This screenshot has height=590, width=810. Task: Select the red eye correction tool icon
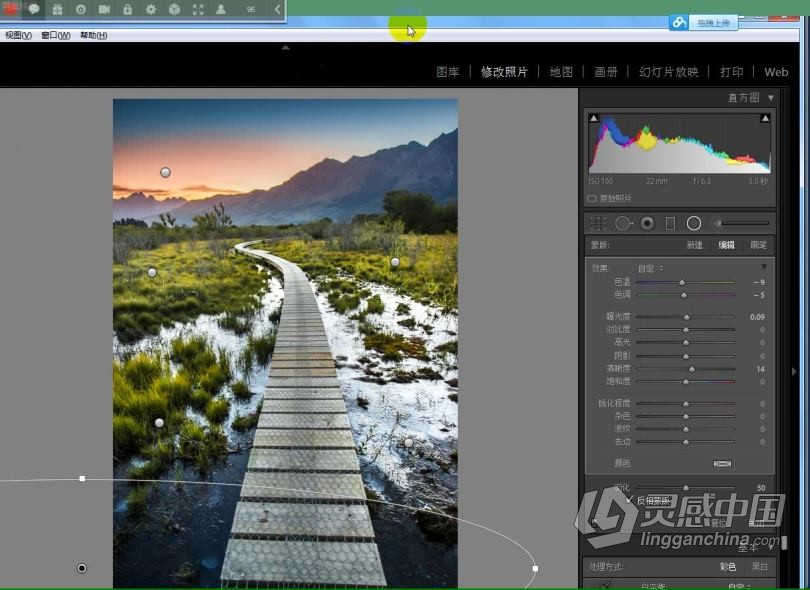pyautogui.click(x=647, y=223)
